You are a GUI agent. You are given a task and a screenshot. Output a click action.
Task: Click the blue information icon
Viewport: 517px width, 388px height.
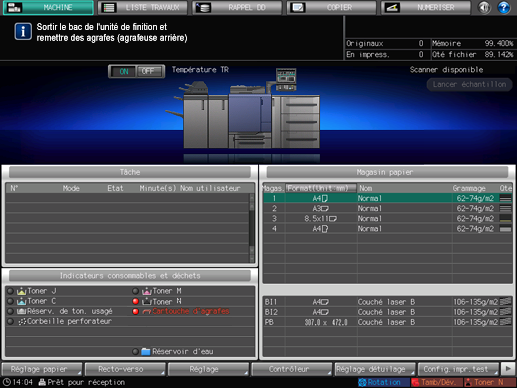click(23, 32)
